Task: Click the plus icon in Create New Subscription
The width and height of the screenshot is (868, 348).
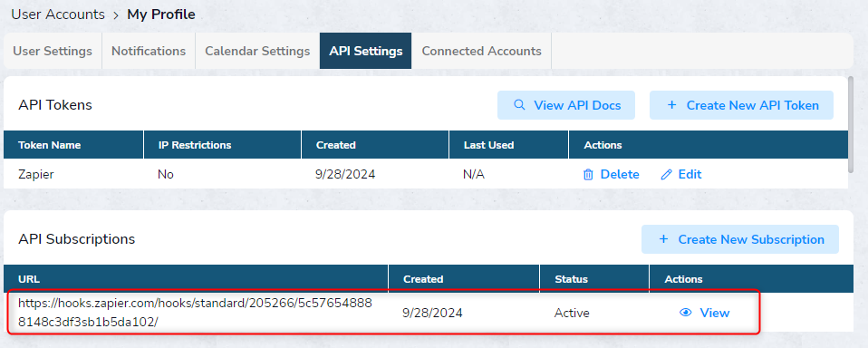Action: click(664, 239)
